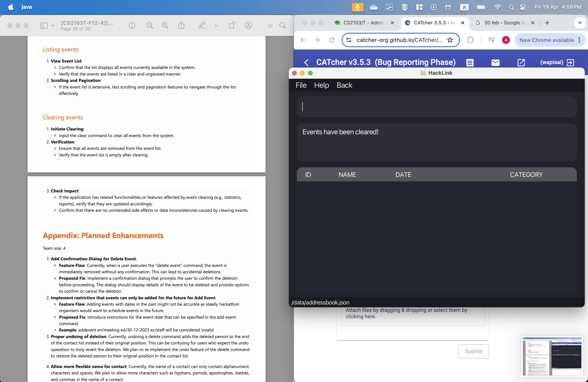Click the CATcher open-in-new-window icon
The height and width of the screenshot is (382, 588).
pyautogui.click(x=521, y=62)
